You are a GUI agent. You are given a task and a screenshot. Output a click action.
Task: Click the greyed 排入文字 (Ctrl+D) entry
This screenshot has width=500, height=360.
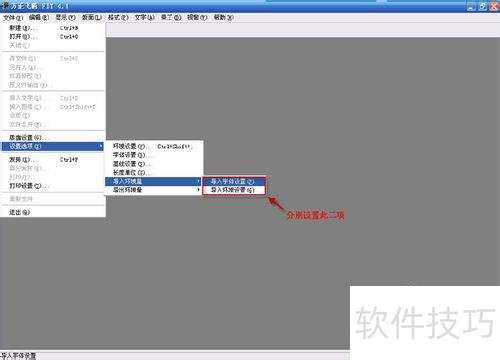coord(53,98)
